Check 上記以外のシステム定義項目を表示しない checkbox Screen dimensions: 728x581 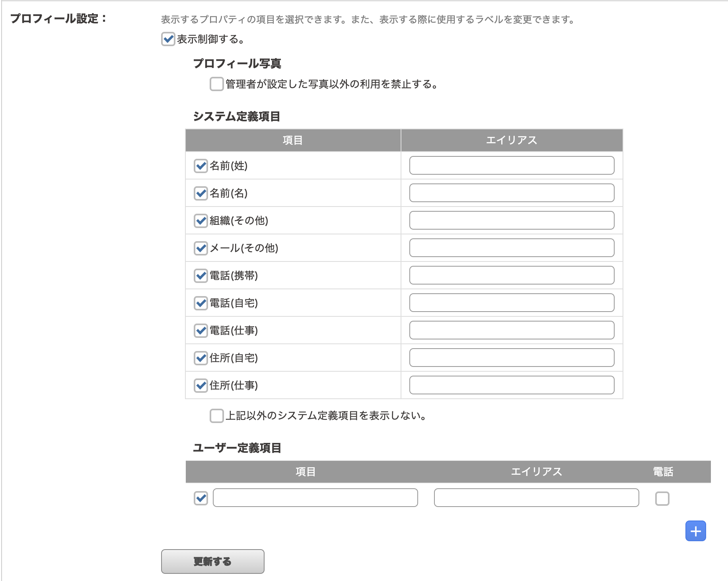tap(217, 415)
